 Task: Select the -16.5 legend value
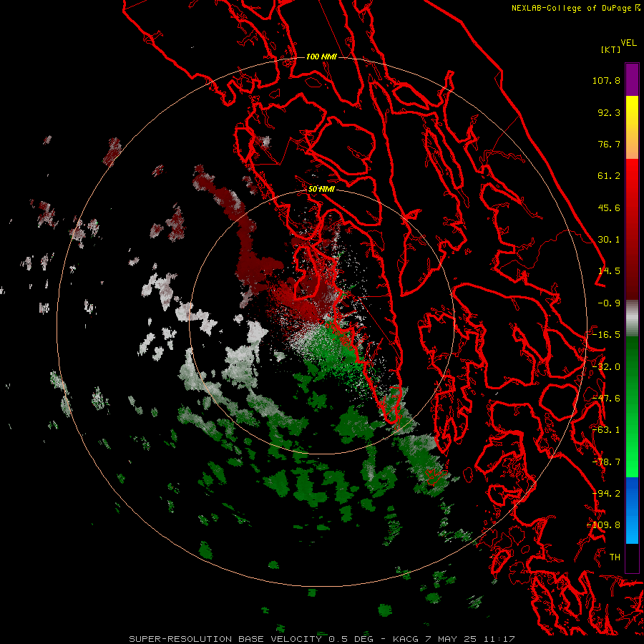click(606, 335)
